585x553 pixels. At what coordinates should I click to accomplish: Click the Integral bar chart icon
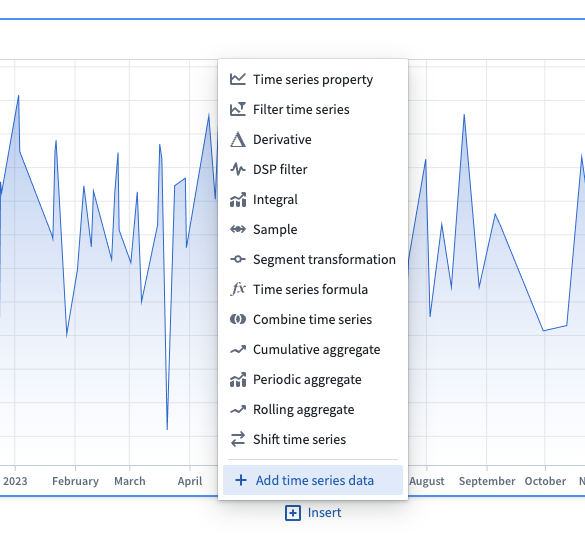(x=238, y=199)
